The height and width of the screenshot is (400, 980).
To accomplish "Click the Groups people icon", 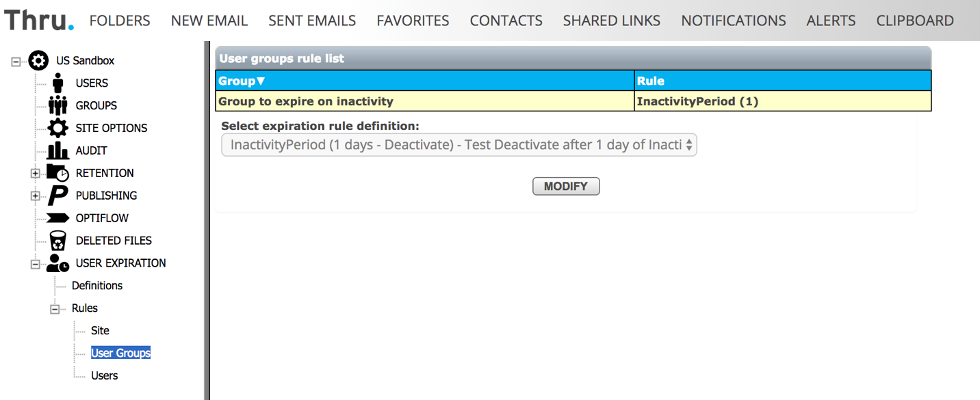I will tap(57, 105).
